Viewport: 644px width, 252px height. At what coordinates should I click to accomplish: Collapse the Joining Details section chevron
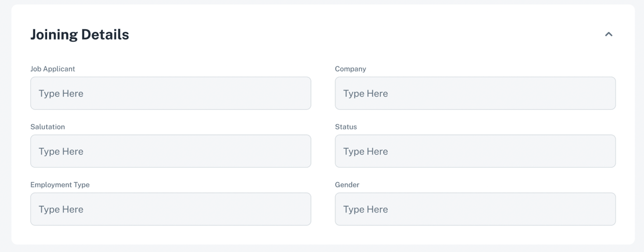[609, 34]
